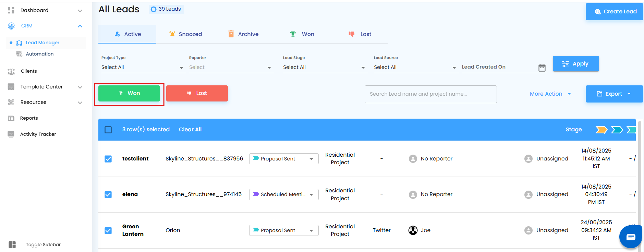Click the Toggle Sidebar icon
The width and height of the screenshot is (644, 252).
click(12, 244)
